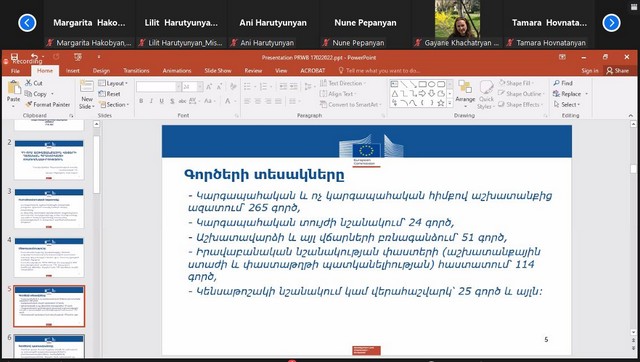
Task: Copy the selection via the Copy button
Action: [x=36, y=94]
